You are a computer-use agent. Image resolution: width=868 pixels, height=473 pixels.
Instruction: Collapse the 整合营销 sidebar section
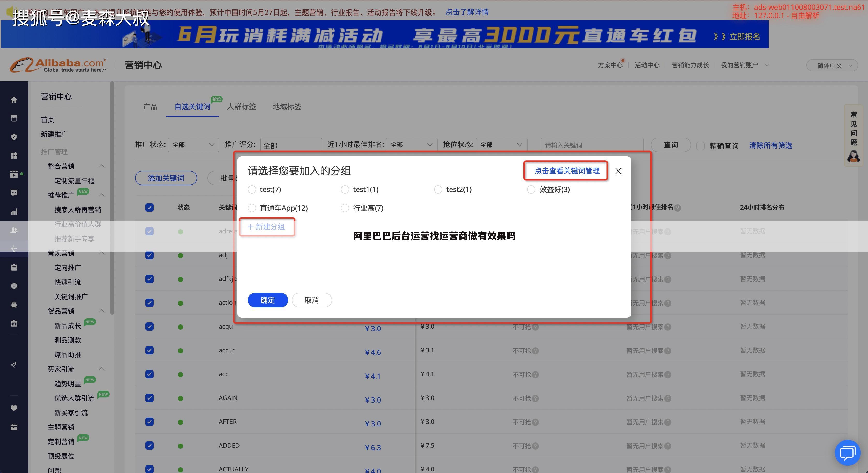102,166
